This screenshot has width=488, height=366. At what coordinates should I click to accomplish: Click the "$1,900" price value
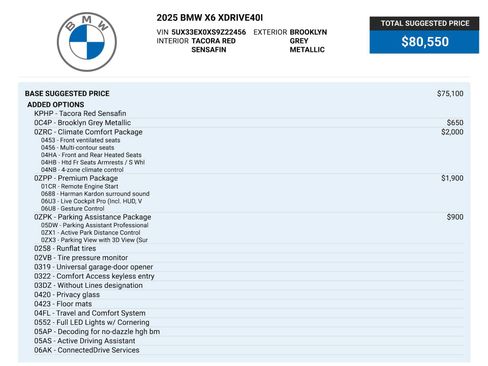pyautogui.click(x=452, y=178)
